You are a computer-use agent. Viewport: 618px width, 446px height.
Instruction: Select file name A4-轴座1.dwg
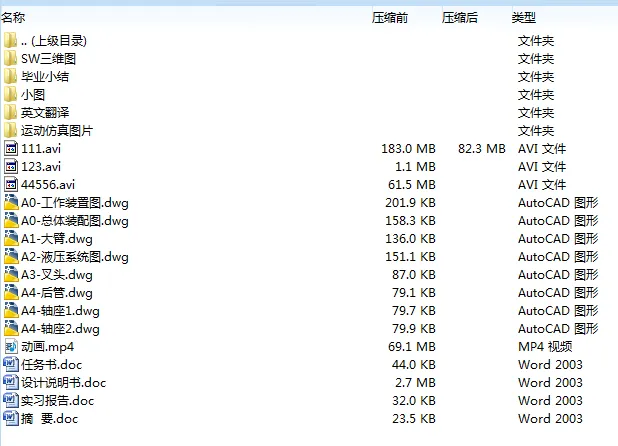60,311
